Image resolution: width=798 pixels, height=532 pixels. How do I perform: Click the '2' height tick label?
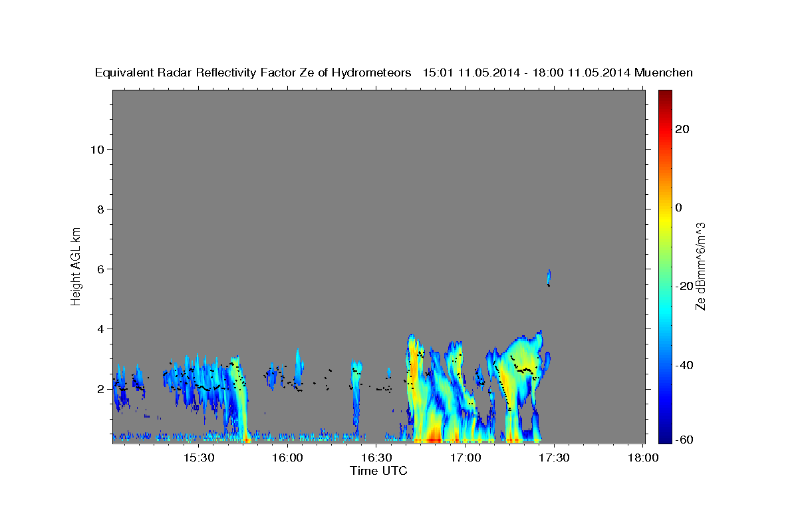[x=102, y=388]
